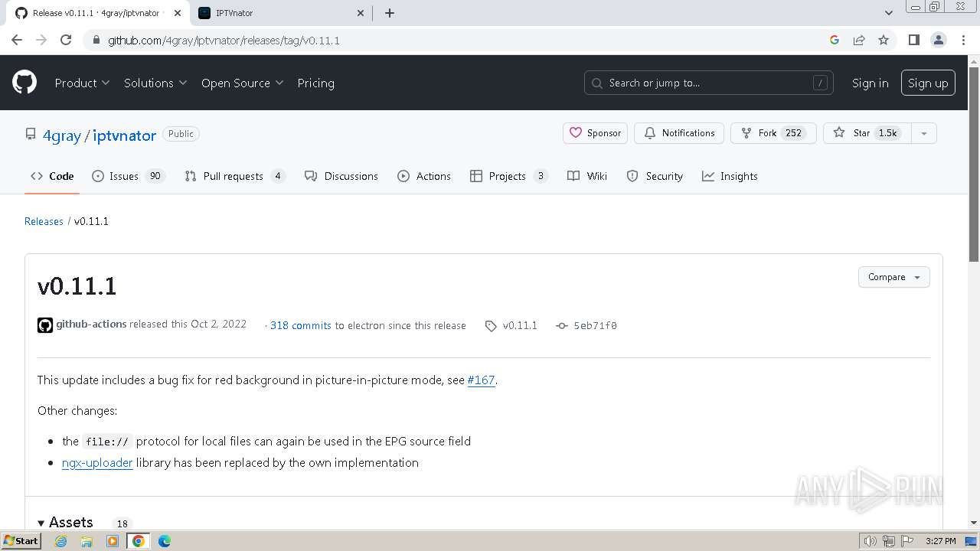
Task: Open the Compare dropdown
Action: pyautogui.click(x=894, y=277)
